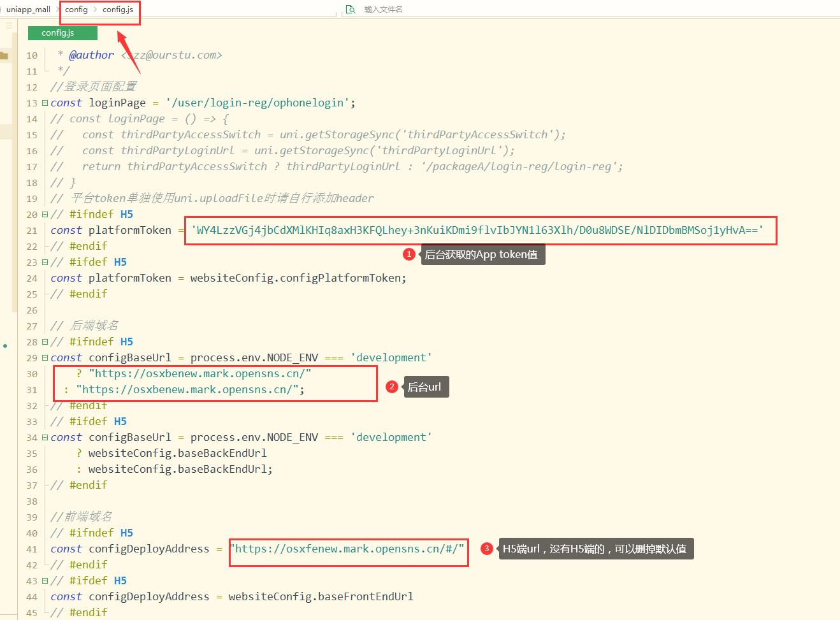Click the commented thirdPartyLoginUrl declaration on line 16

coord(282,150)
